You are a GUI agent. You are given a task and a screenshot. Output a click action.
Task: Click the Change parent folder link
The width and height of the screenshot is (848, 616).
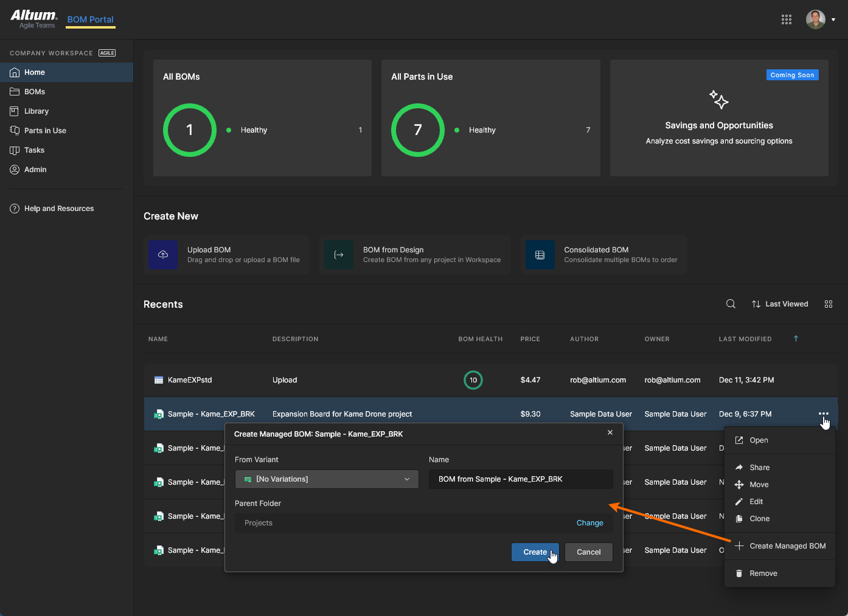[589, 523]
